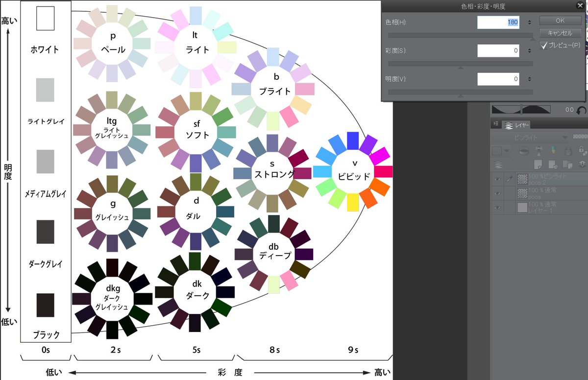Toggle the draft layer pencil icon
The width and height of the screenshot is (588, 380).
[x=554, y=150]
